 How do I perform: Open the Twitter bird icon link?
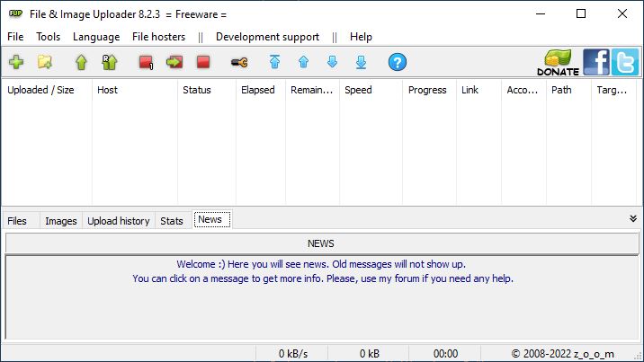pyautogui.click(x=625, y=62)
